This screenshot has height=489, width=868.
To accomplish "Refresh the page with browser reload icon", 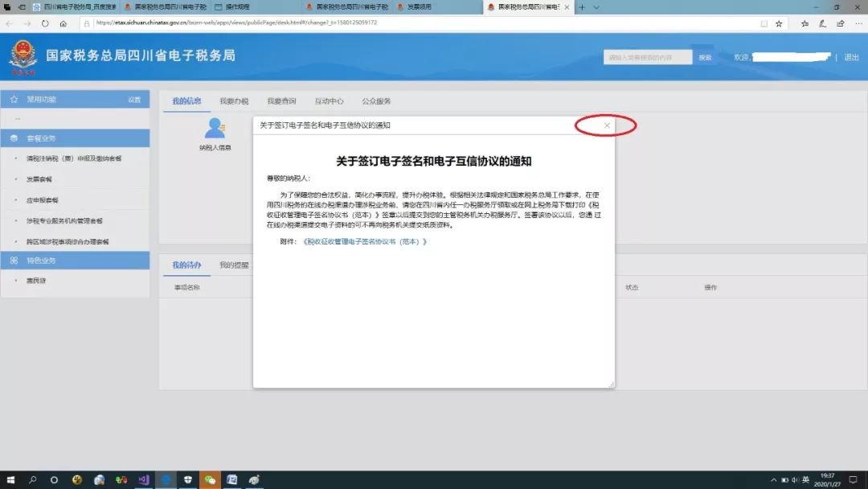I will tap(45, 23).
